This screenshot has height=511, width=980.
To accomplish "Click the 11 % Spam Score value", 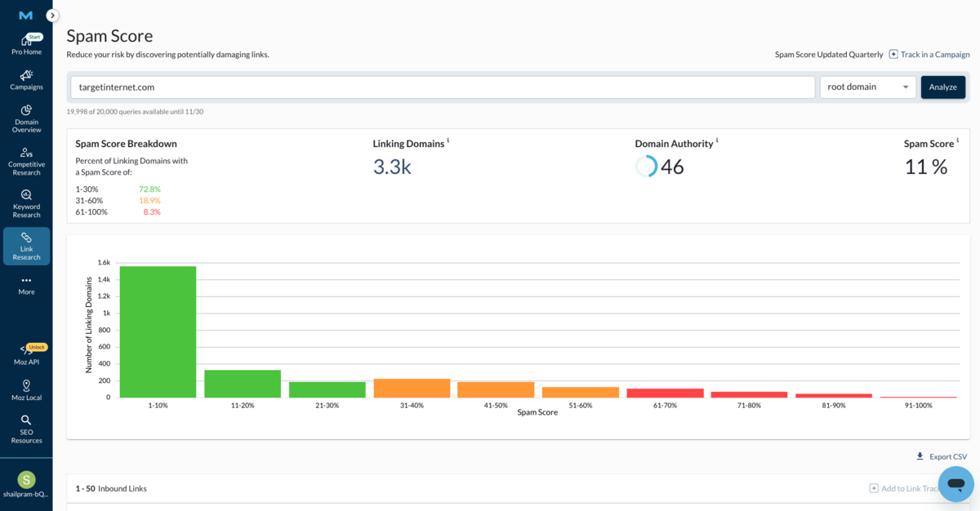I will tap(925, 167).
